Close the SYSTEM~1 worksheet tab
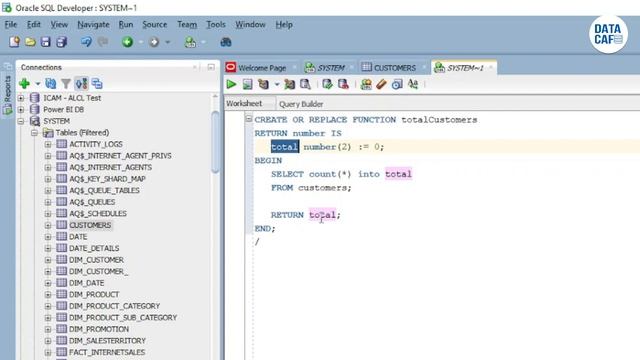Image resolution: width=640 pixels, height=360 pixels. [491, 68]
